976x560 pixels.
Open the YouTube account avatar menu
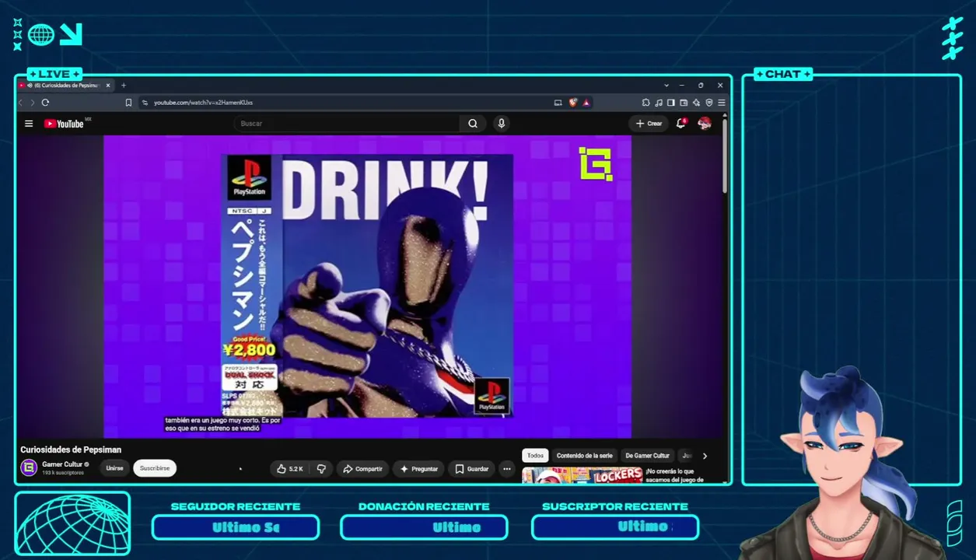pos(705,124)
